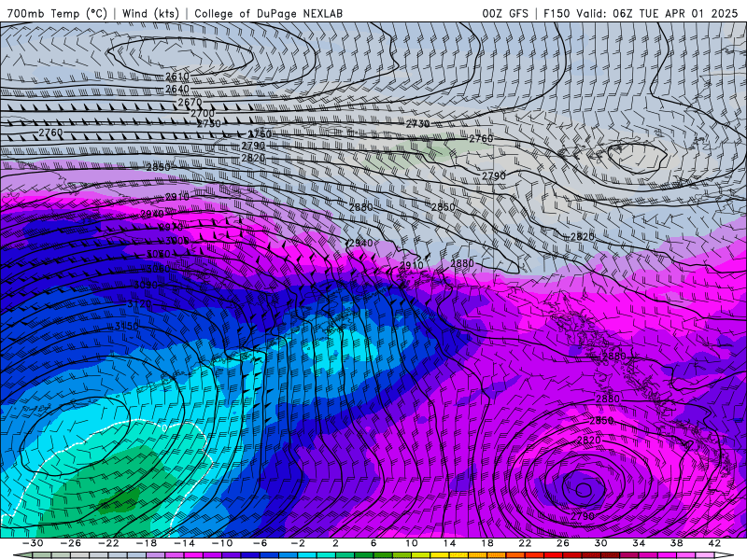Click the "700mb Temp (°C)" title text

(57, 13)
